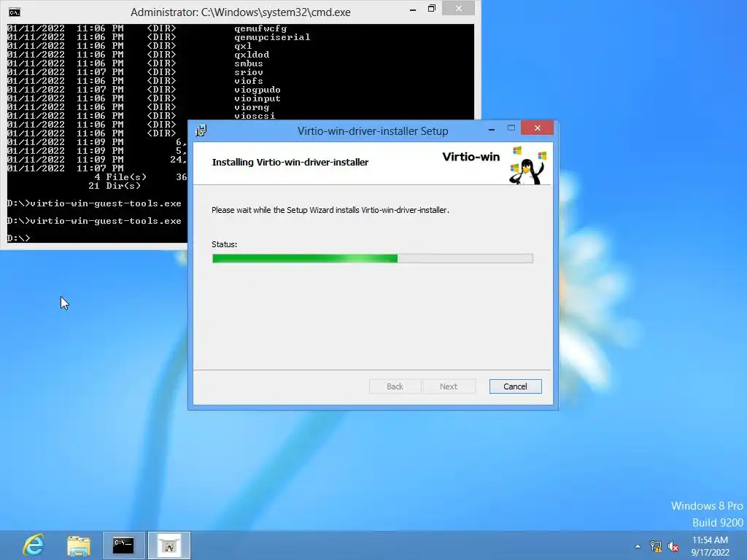The width and height of the screenshot is (747, 560).
Task: Click the disabled Next button in Setup
Action: [449, 386]
